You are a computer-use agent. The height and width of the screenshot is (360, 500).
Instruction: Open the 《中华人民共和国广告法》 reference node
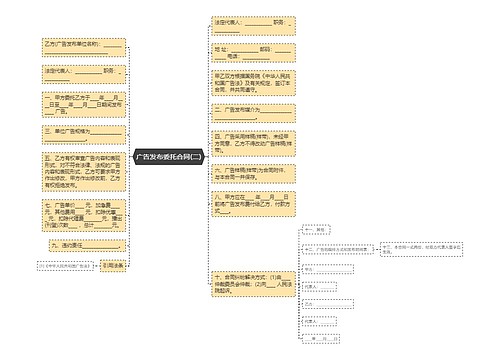[x=65, y=266]
